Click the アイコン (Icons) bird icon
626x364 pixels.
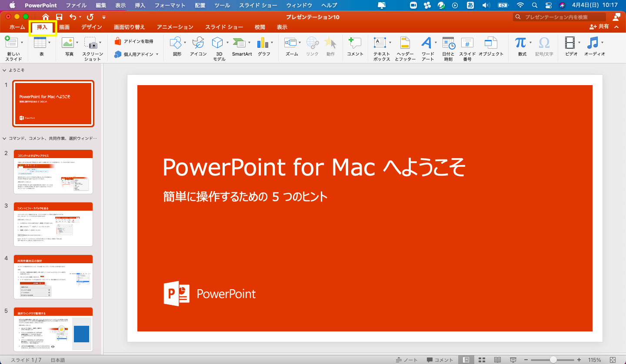pos(198,43)
